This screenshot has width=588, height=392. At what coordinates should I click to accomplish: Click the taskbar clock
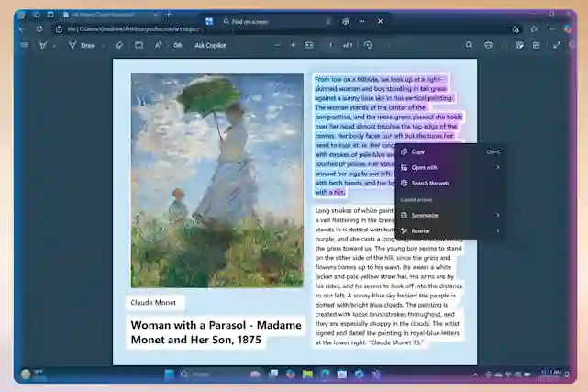point(550,374)
